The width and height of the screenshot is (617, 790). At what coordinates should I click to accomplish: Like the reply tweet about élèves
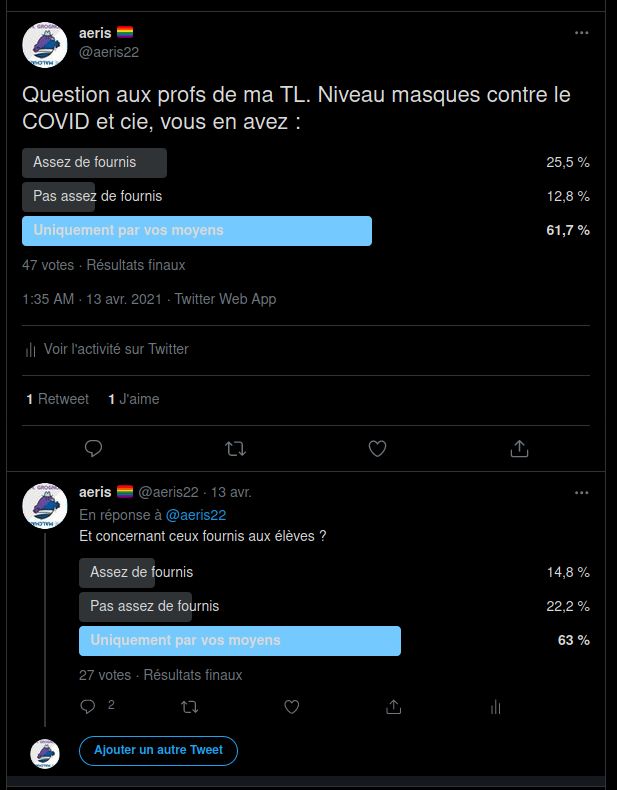tap(292, 707)
